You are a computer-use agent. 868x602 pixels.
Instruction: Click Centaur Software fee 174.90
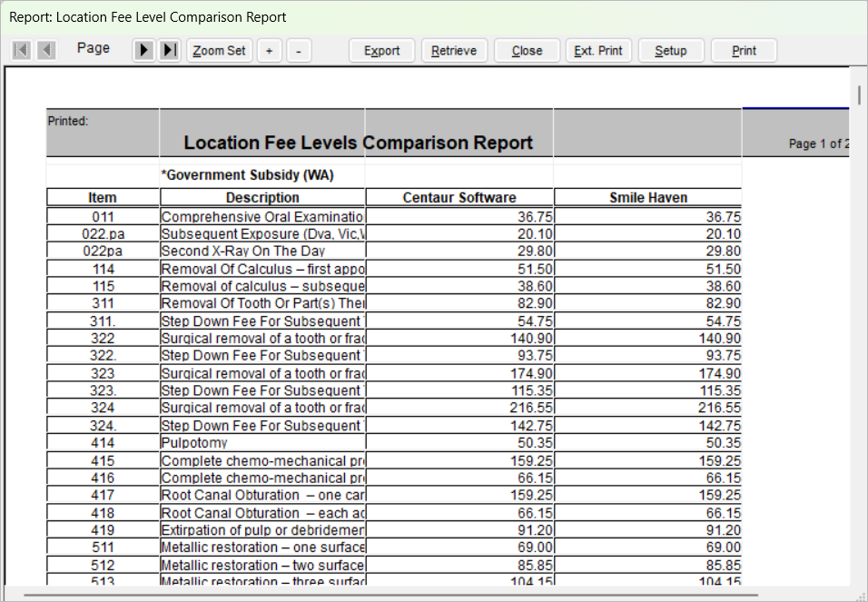coord(532,373)
